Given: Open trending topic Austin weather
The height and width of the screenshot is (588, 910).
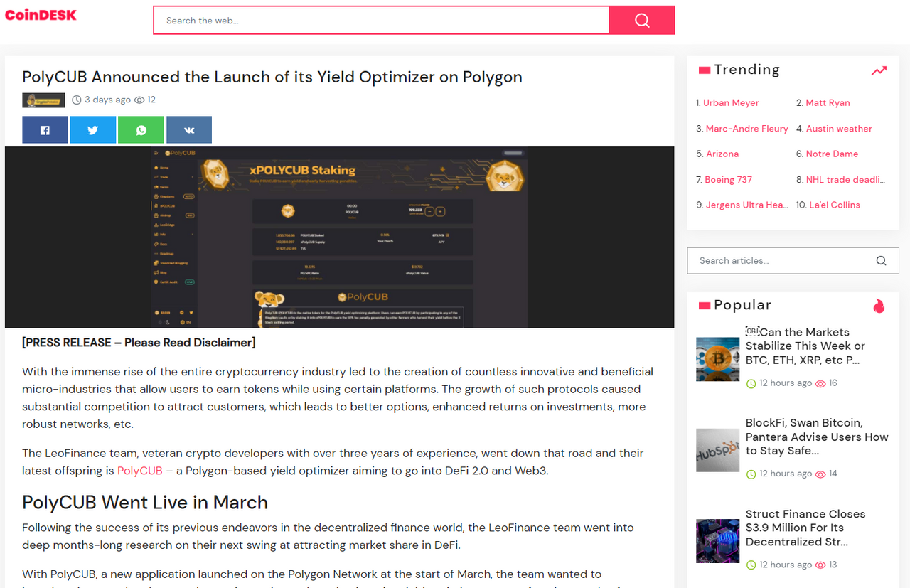Looking at the screenshot, I should click(839, 129).
